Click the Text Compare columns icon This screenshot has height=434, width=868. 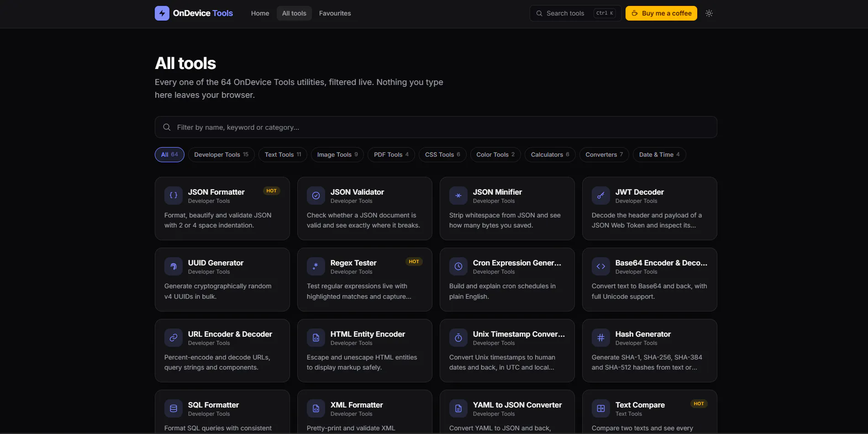601,408
